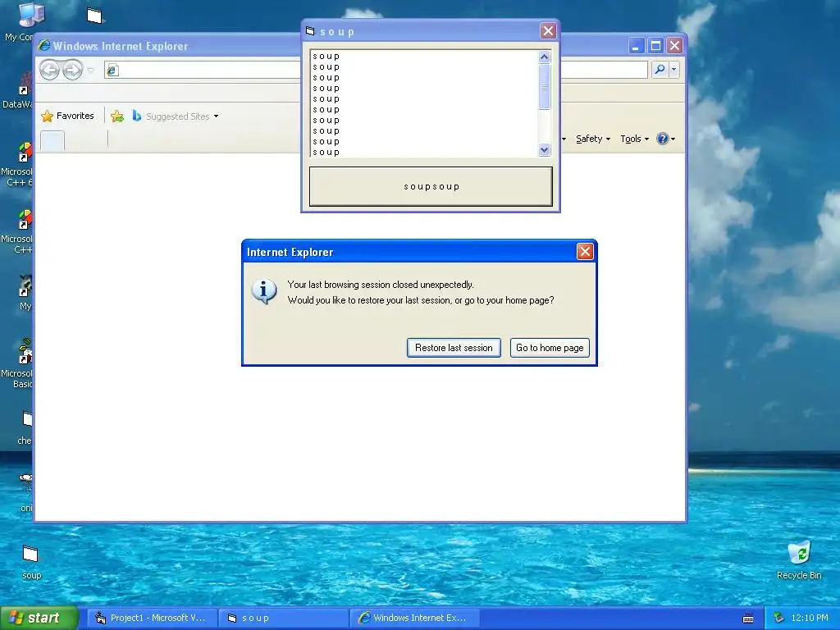Image resolution: width=840 pixels, height=630 pixels.
Task: Maximize the Internet Explorer window
Action: (655, 46)
